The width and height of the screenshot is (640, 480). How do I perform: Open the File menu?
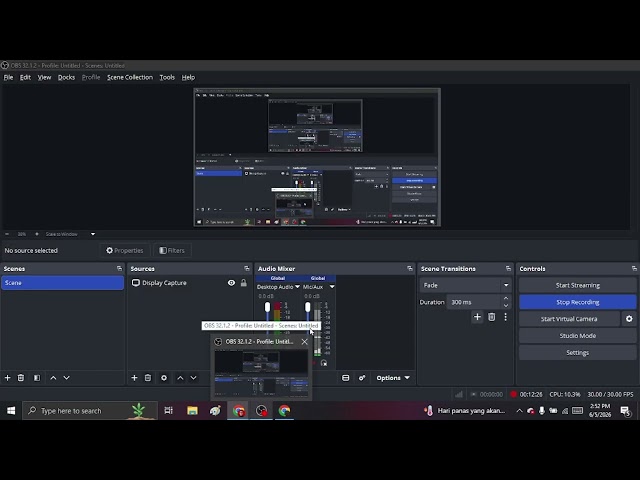[x=8, y=77]
